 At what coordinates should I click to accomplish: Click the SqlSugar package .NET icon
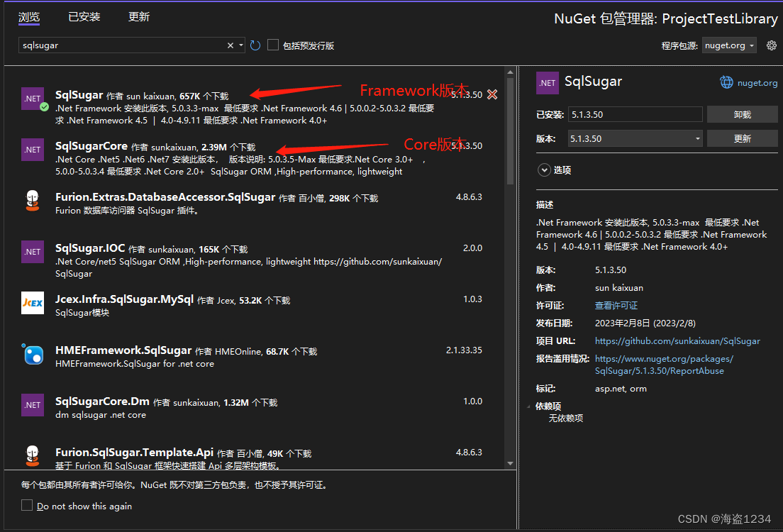pyautogui.click(x=33, y=99)
